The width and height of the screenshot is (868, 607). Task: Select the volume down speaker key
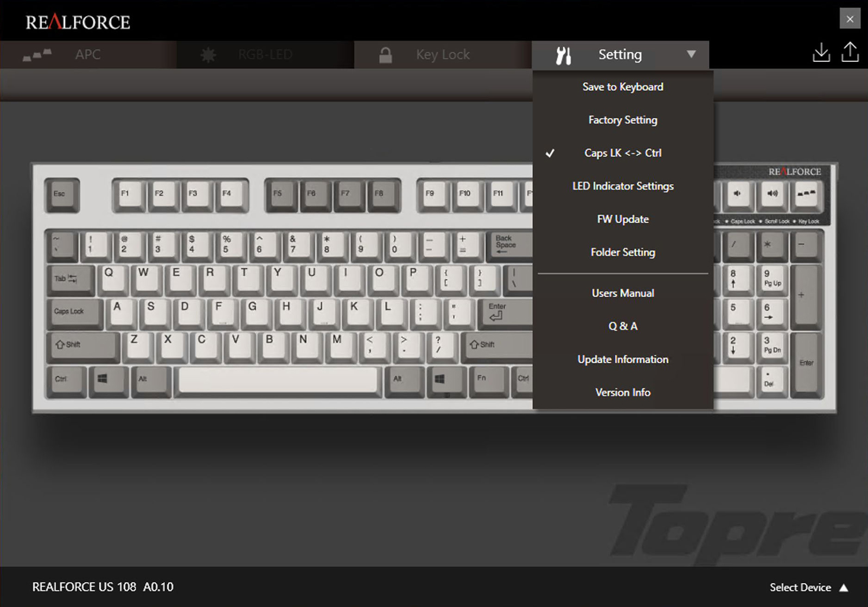pos(738,195)
